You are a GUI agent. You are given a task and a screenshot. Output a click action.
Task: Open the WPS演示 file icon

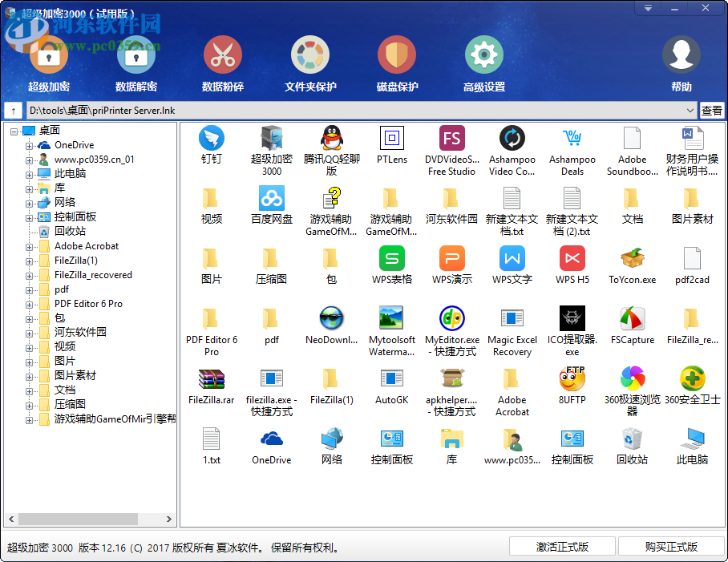point(451,260)
